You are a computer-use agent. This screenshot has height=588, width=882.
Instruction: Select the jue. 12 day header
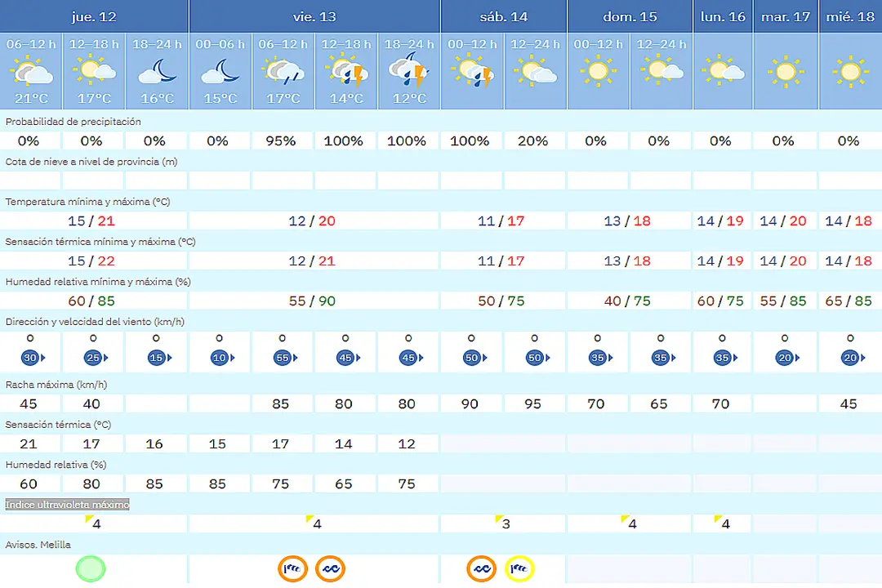tap(94, 16)
